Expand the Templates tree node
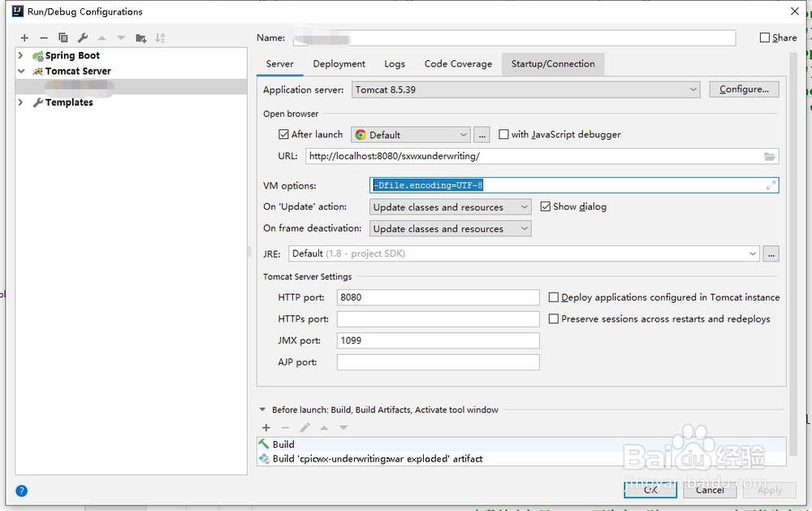 [x=21, y=102]
